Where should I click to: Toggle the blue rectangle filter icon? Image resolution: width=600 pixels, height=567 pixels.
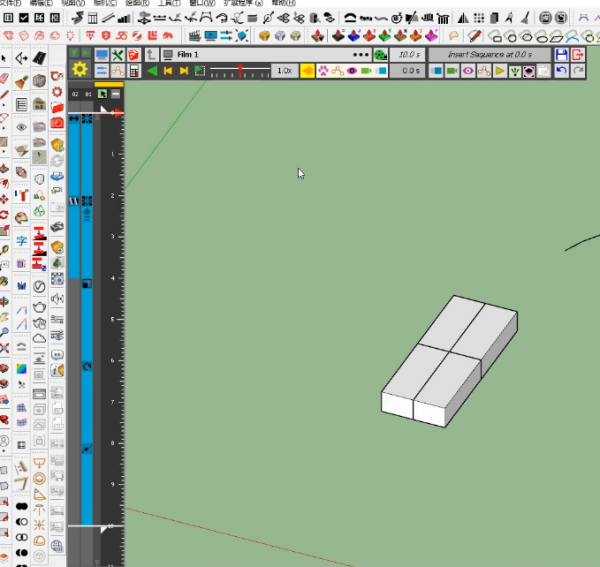pos(381,71)
